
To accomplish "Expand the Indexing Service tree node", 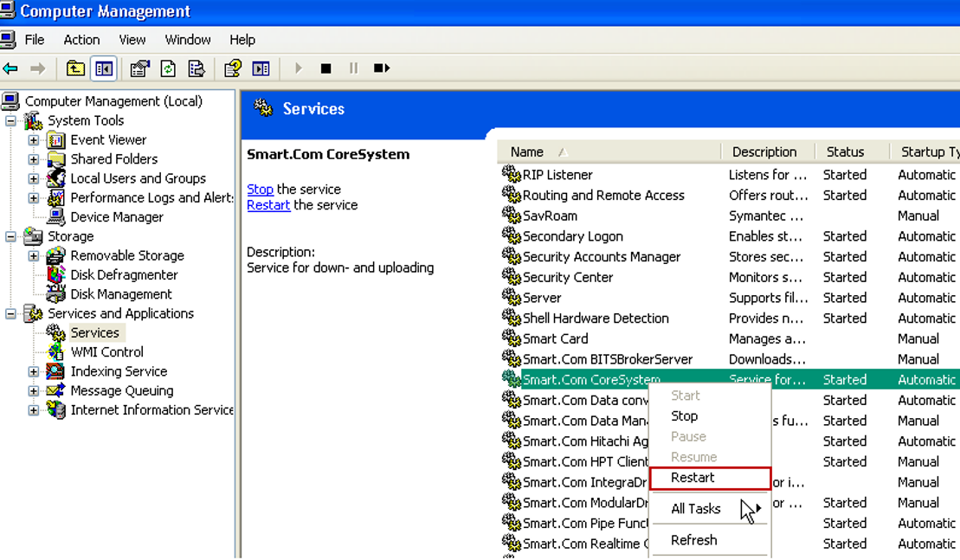I will click(x=34, y=371).
